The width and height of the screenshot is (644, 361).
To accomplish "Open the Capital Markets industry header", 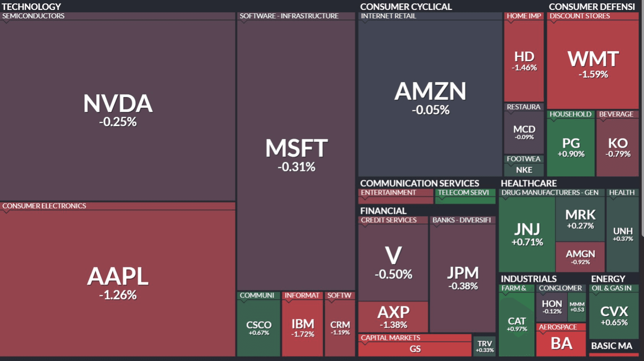I will click(x=390, y=338).
